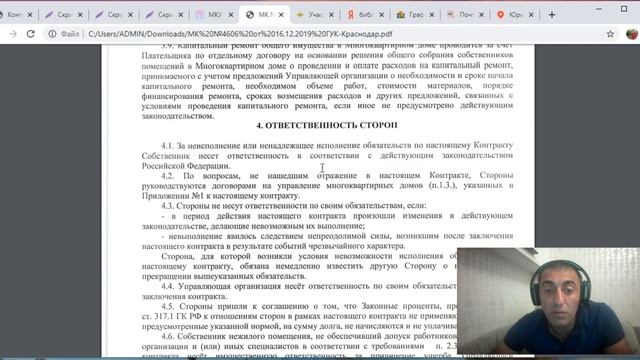Click line starting '4.4. Управляющая организация'
This screenshot has height=360, width=640.
tap(308, 286)
